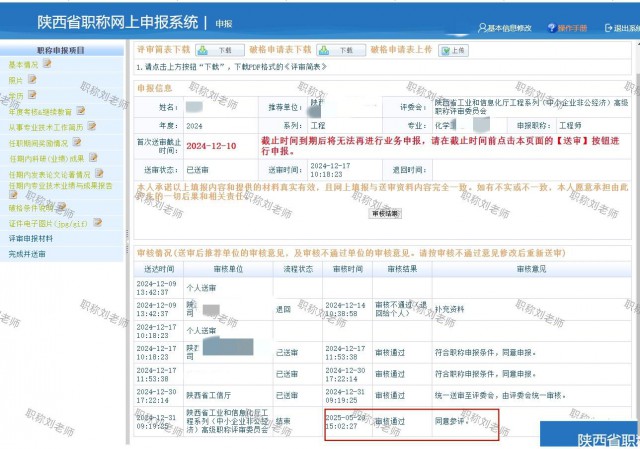640x449 pixels.
Task: Select 完成并送审 in the sidebar
Action: (28, 254)
